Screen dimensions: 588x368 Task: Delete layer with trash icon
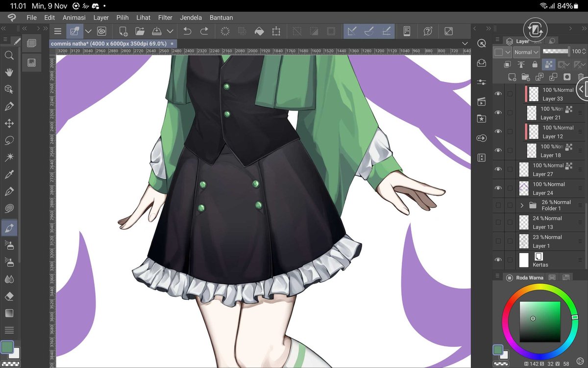(x=581, y=77)
